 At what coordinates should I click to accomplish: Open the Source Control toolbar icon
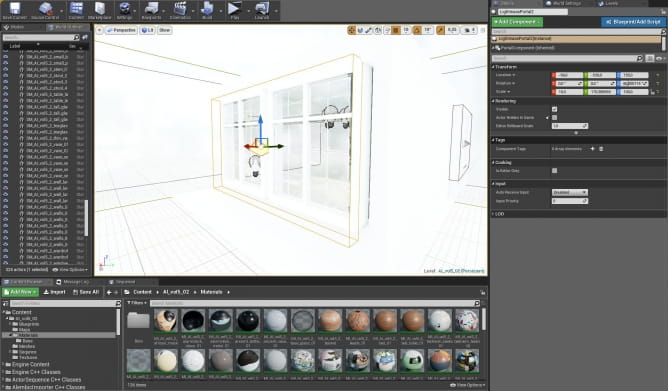point(45,10)
